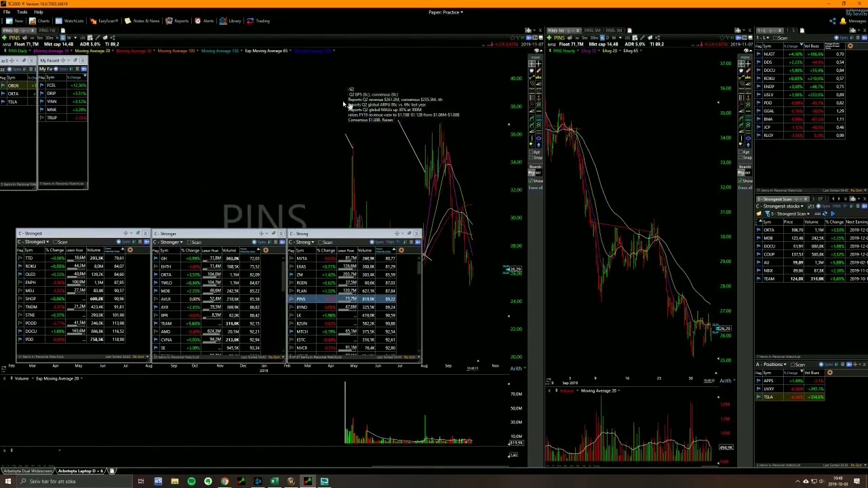Click the share icon on left chart header
The height and width of the screenshot is (488, 868).
113,37
